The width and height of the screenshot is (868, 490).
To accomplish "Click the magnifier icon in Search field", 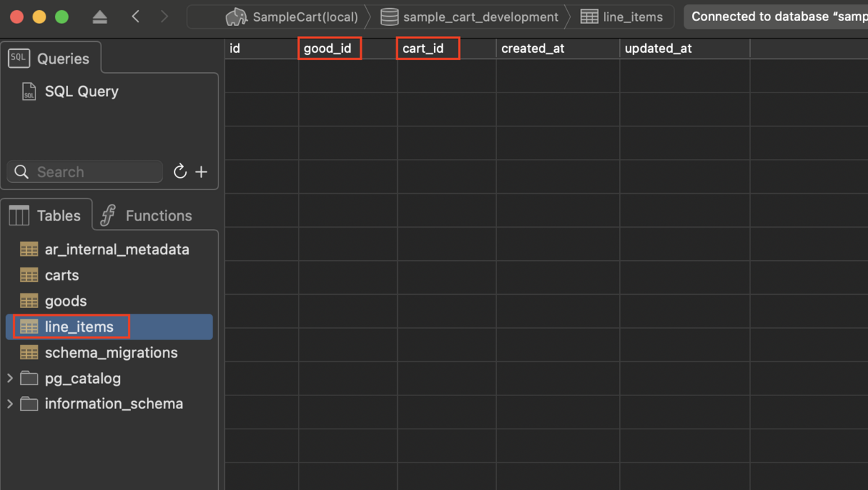I will [22, 172].
